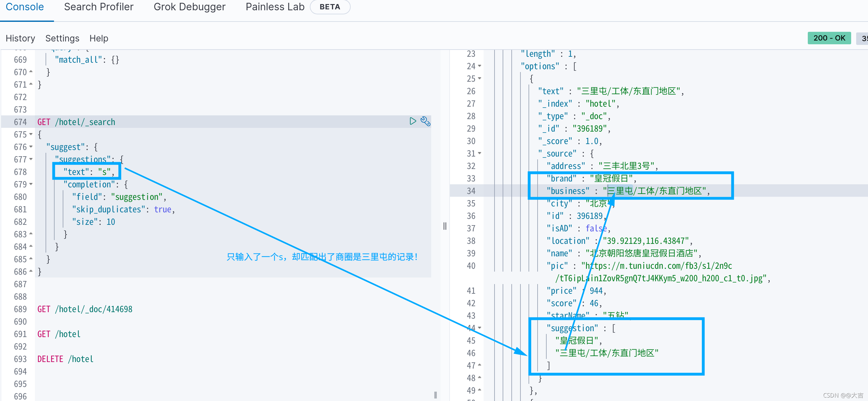Viewport: 868px width, 401px height.
Task: Click line number 674 in the gutter
Action: click(x=20, y=122)
